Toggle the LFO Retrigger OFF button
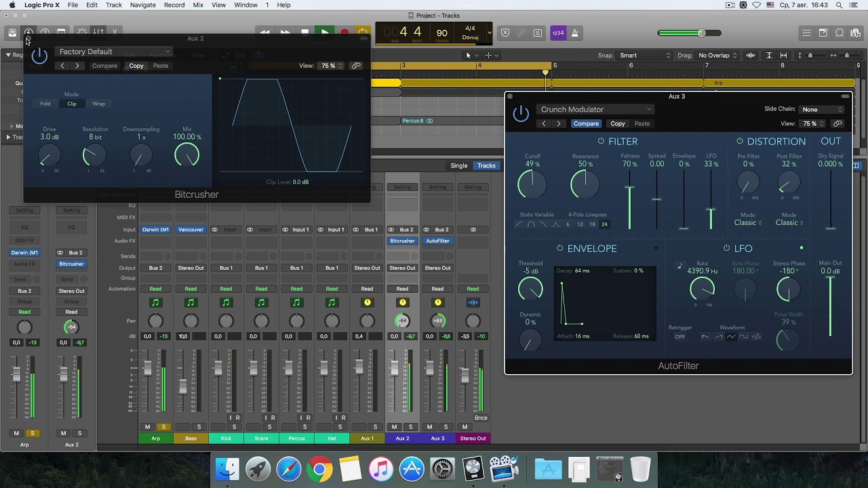The image size is (868, 488). click(x=679, y=337)
